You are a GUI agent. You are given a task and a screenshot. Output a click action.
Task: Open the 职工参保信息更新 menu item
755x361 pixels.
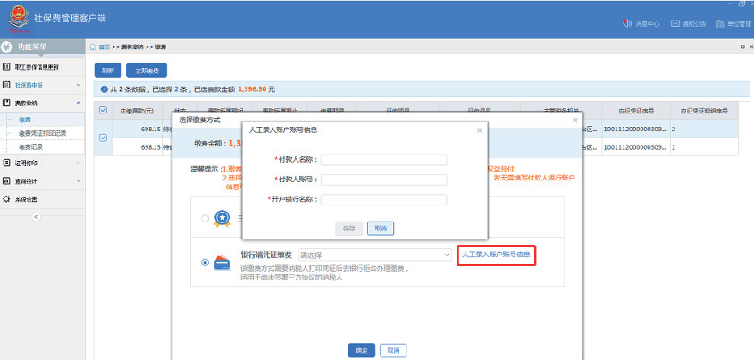42,67
